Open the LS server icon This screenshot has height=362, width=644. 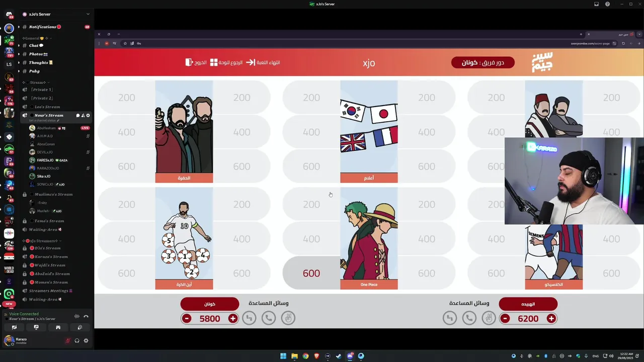pos(9,64)
